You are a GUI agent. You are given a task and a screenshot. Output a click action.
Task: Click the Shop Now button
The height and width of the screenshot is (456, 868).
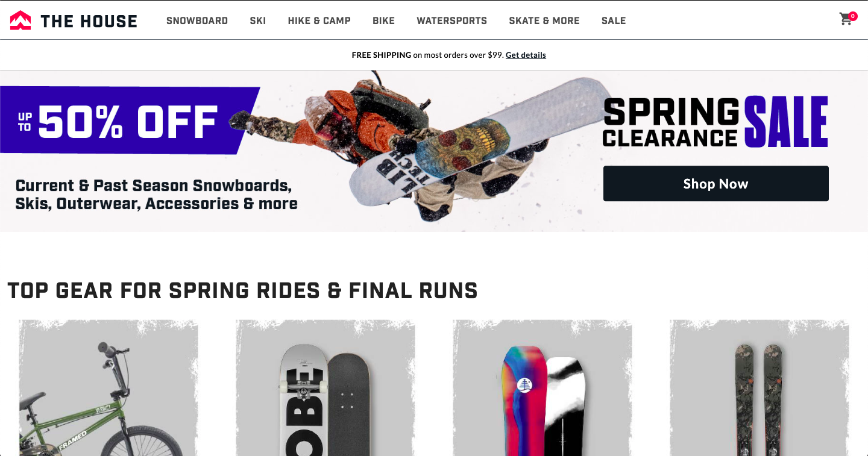tap(716, 184)
